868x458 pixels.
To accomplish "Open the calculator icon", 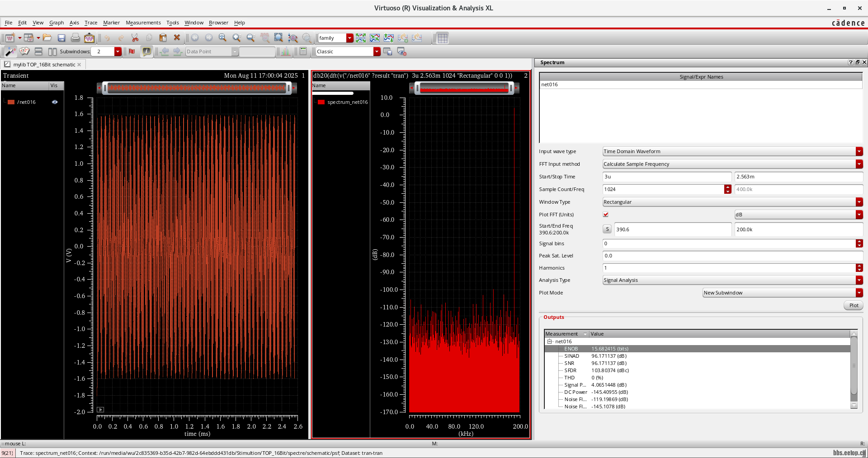I will click(x=303, y=51).
